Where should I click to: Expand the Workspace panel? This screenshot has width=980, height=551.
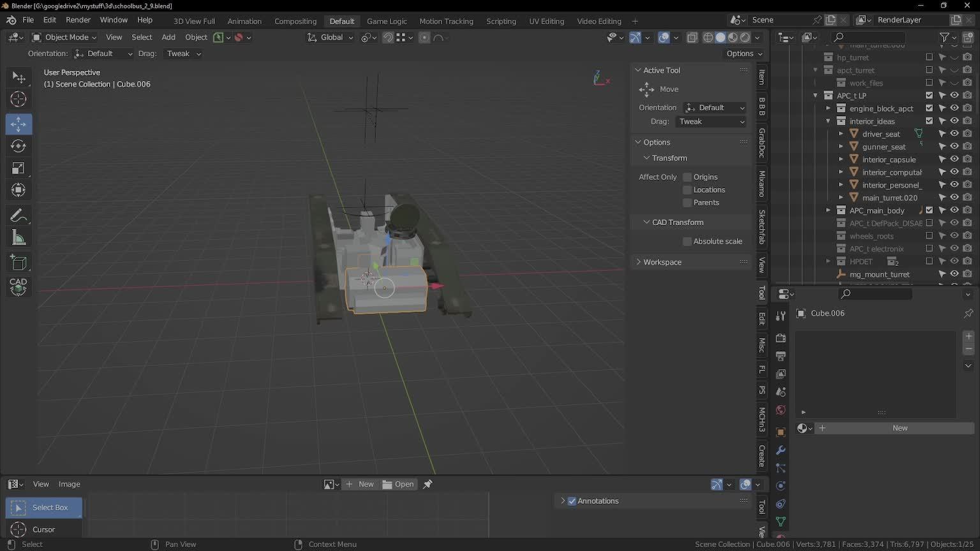(662, 262)
